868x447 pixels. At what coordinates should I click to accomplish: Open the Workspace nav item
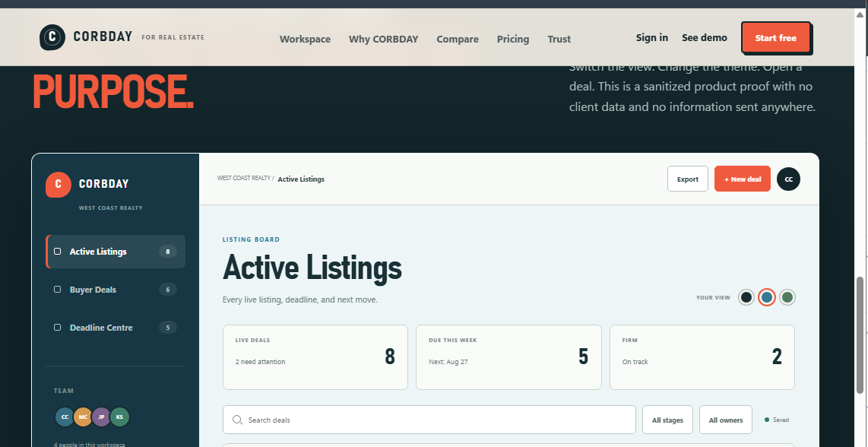pyautogui.click(x=305, y=39)
